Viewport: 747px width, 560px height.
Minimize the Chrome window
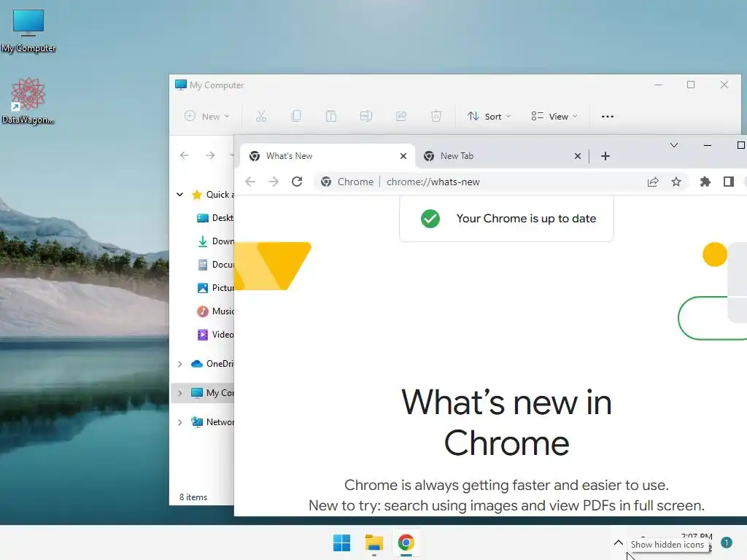(x=708, y=145)
